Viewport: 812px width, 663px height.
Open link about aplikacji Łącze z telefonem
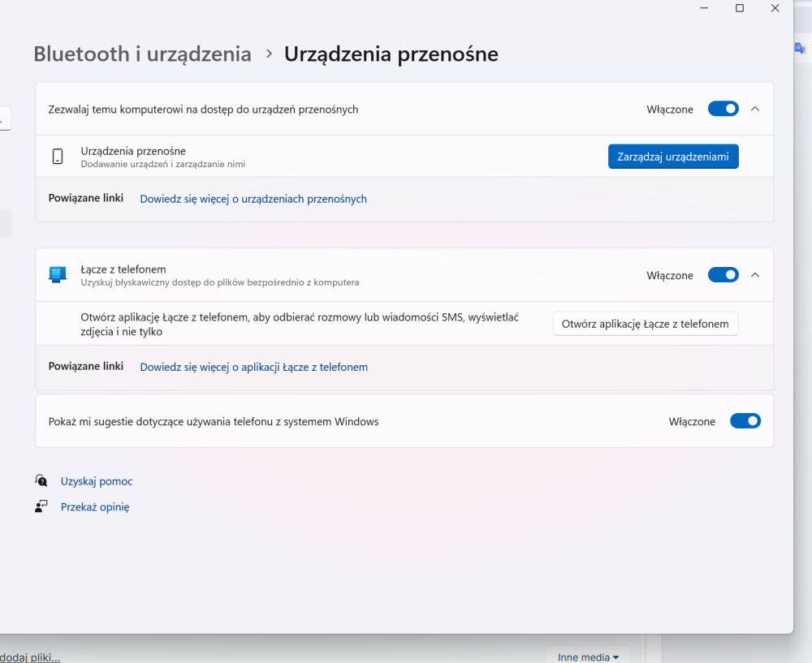pyautogui.click(x=253, y=367)
